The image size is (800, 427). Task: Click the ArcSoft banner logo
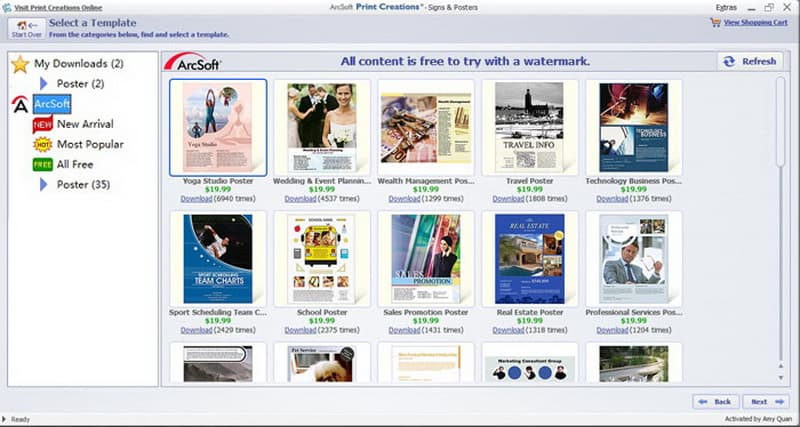tap(192, 61)
